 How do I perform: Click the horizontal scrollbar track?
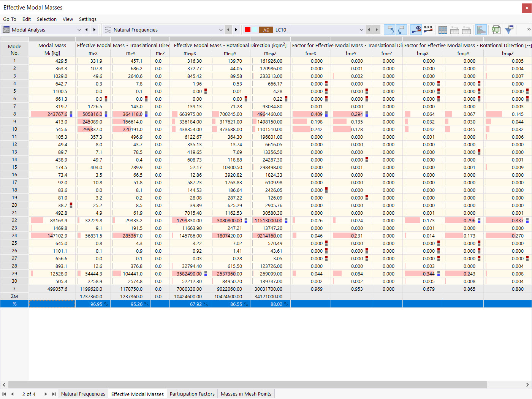coord(266,385)
